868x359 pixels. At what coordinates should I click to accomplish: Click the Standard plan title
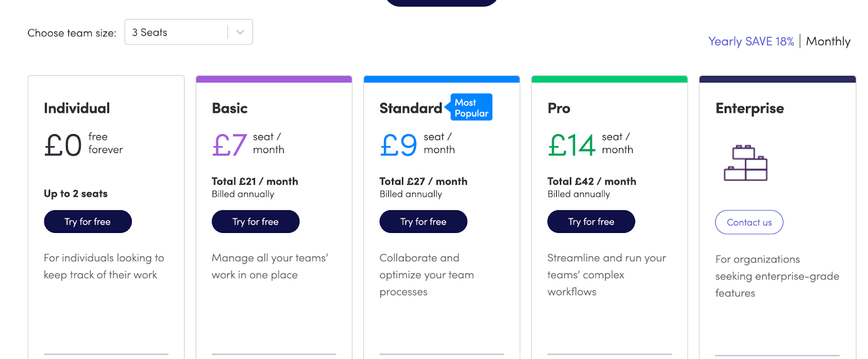point(411,108)
